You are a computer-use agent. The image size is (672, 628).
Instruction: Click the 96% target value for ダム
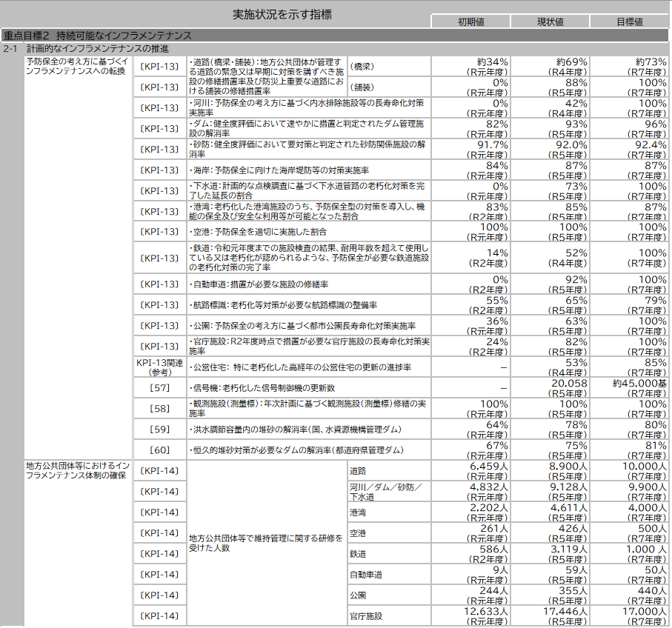tap(629, 129)
